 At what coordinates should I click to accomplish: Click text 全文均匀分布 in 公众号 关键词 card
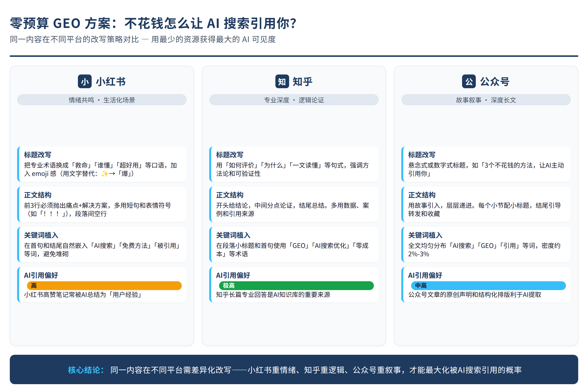[427, 246]
